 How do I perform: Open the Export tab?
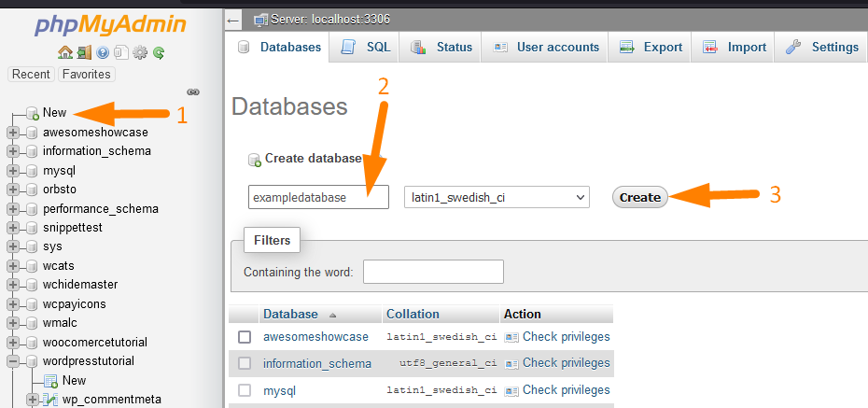click(x=650, y=47)
